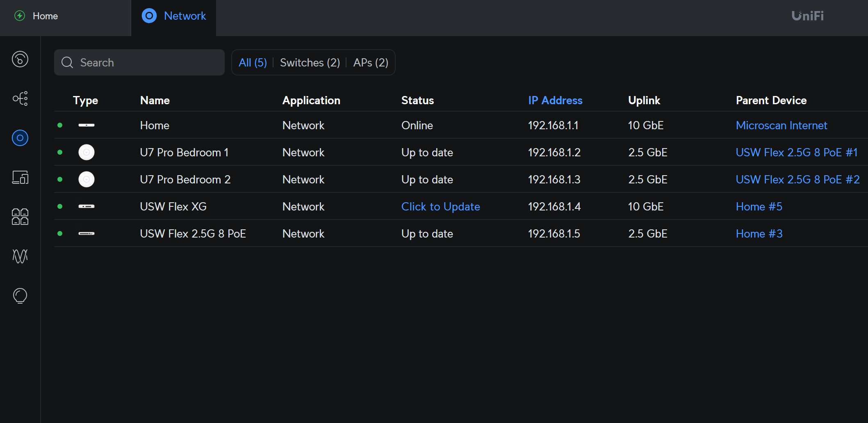Screen dimensions: 868x423
Task: Sort by the Type column header
Action: coord(85,101)
